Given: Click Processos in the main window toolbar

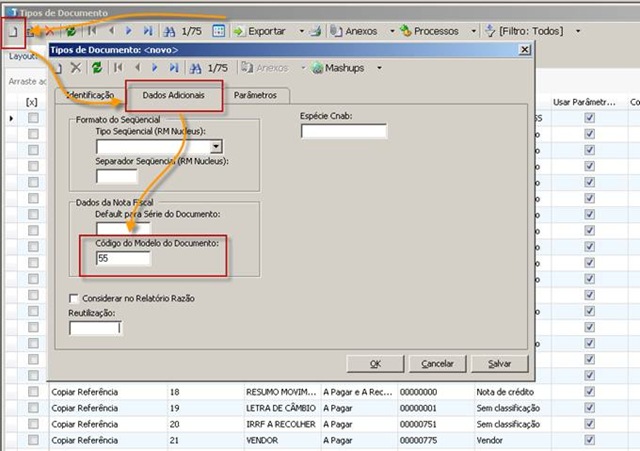Looking at the screenshot, I should (x=429, y=31).
